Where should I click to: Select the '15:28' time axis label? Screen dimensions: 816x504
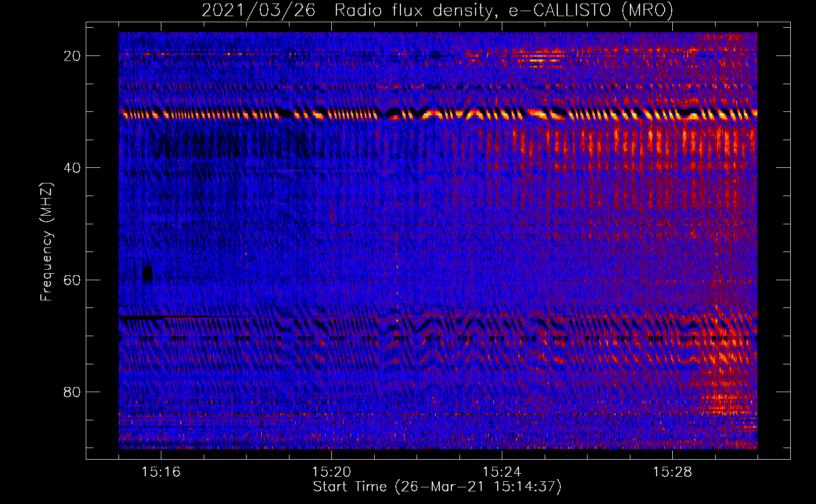coord(672,472)
